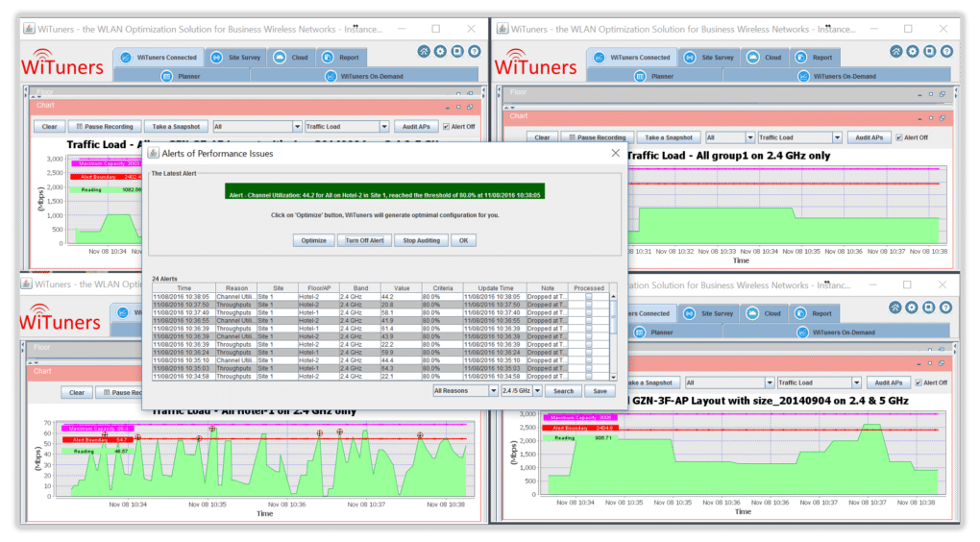The image size is (980, 542).
Task: Click the Optimize button in alerts dialog
Action: 314,240
